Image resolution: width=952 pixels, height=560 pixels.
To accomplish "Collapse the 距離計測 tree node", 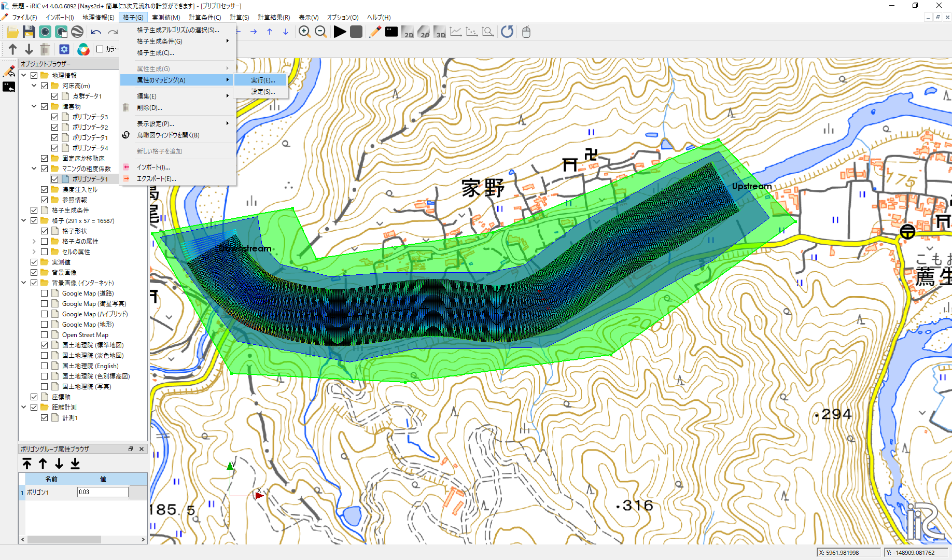I will click(x=24, y=407).
